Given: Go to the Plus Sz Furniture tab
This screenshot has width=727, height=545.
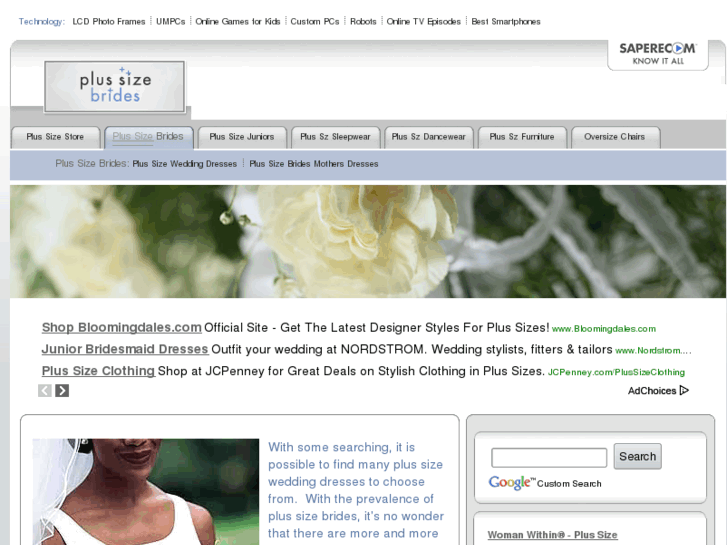Looking at the screenshot, I should click(x=521, y=137).
